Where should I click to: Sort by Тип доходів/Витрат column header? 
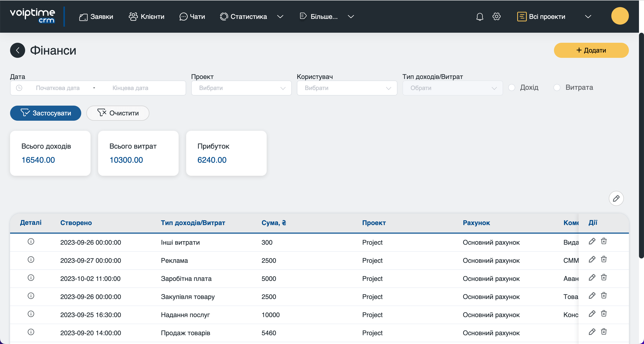tap(193, 223)
